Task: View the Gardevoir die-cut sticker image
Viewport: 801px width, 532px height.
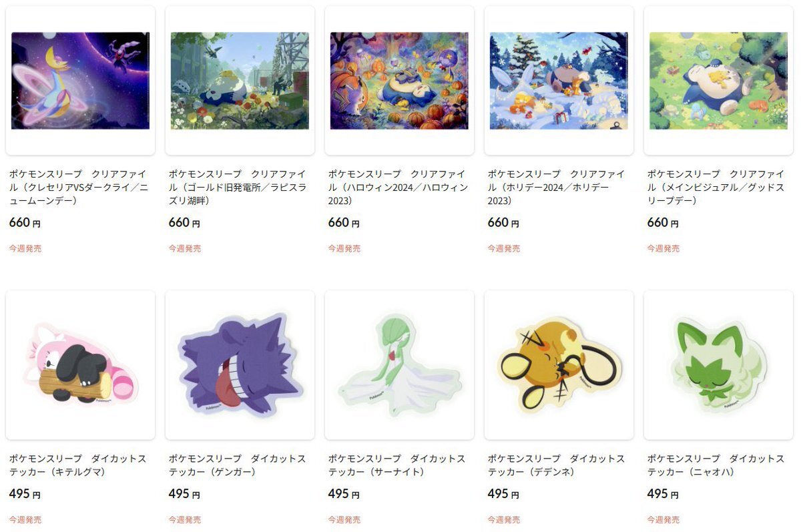Action: click(399, 365)
